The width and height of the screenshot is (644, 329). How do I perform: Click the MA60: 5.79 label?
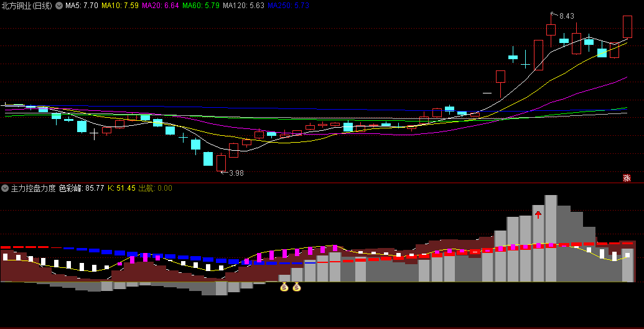click(201, 6)
